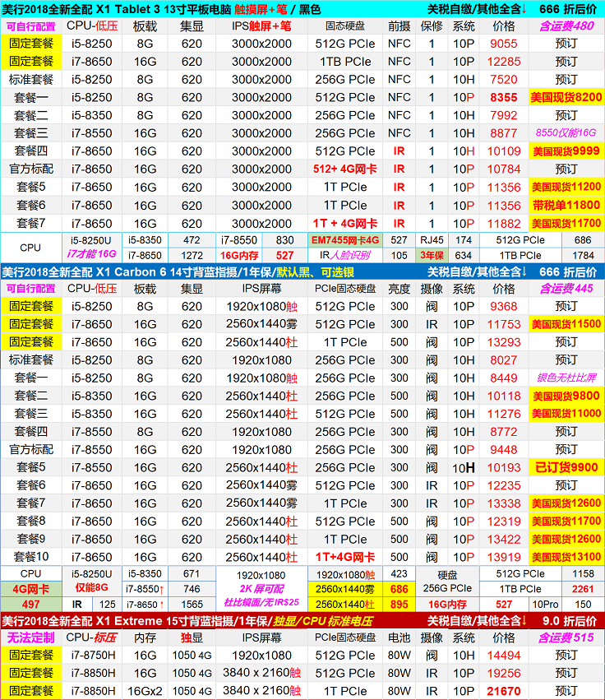This screenshot has width=605, height=700.
Task: Select the 10Pro option cell
Action: (x=545, y=605)
